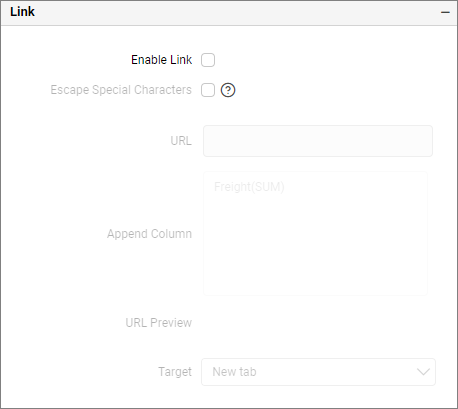
Task: Click the Append Column label
Action: [x=149, y=234]
